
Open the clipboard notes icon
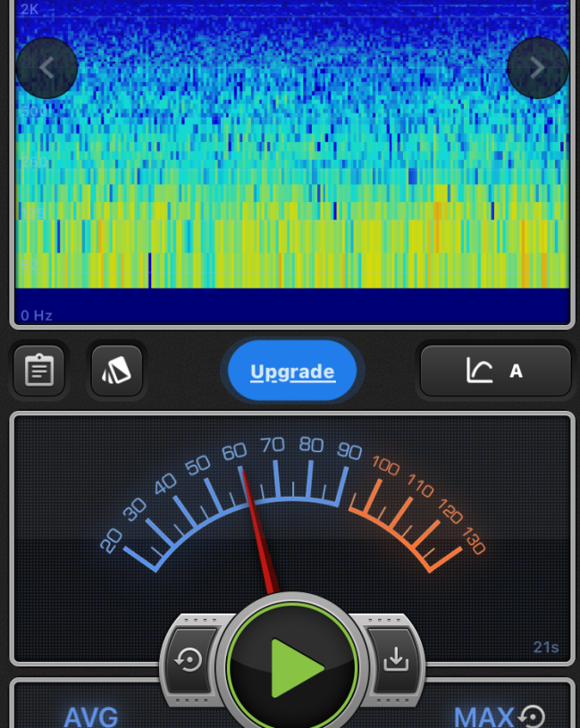pos(39,371)
